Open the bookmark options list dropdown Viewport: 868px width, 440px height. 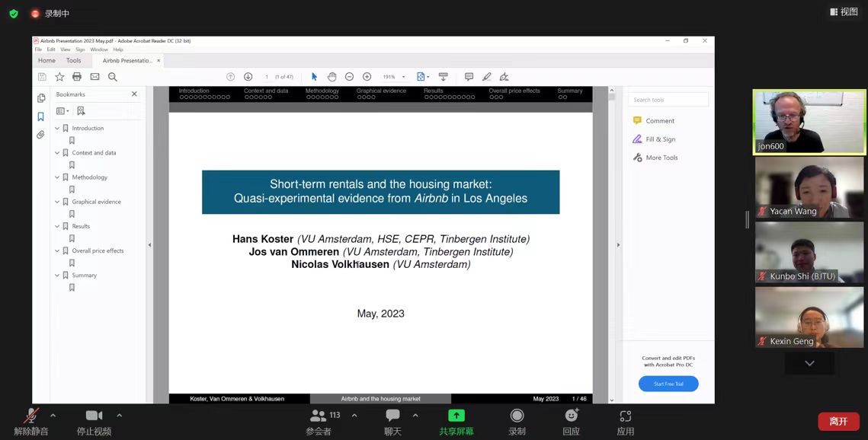click(x=62, y=110)
